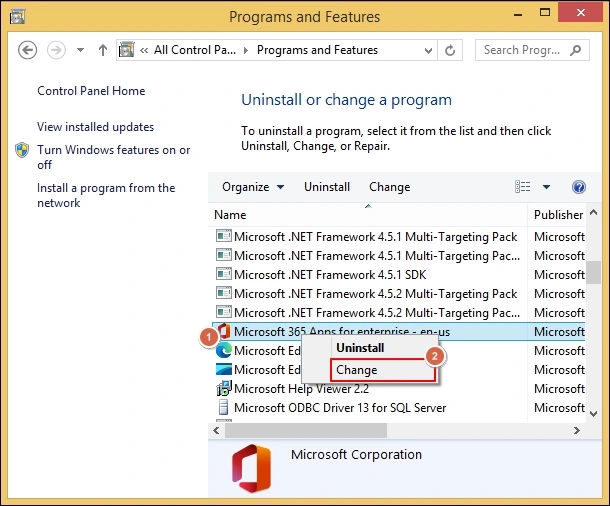The height and width of the screenshot is (506, 610).
Task: Click the All Control Pa... breadcrumb
Action: coord(195,50)
